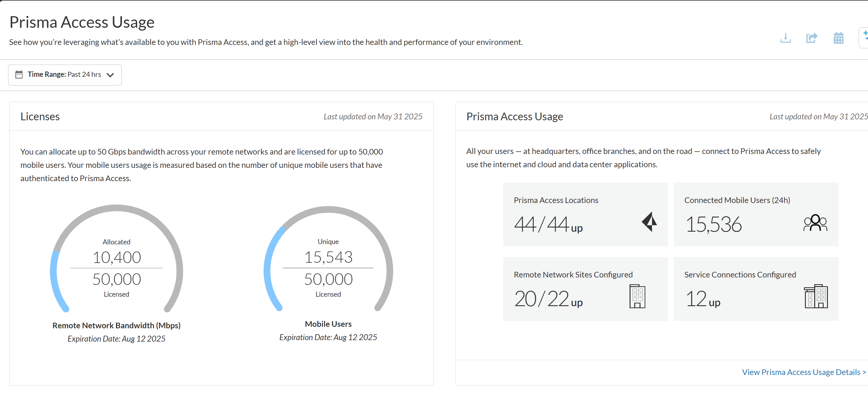Screen dimensions: 868x393
Task: Click the Allocated 10,400 bandwidth value
Action: 117,257
